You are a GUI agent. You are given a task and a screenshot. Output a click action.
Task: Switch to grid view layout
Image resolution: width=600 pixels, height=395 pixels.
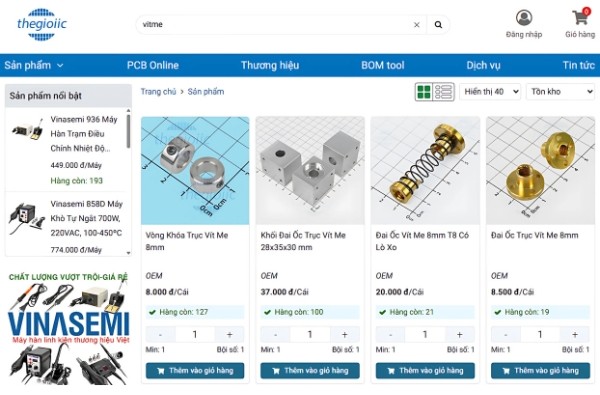point(424,92)
